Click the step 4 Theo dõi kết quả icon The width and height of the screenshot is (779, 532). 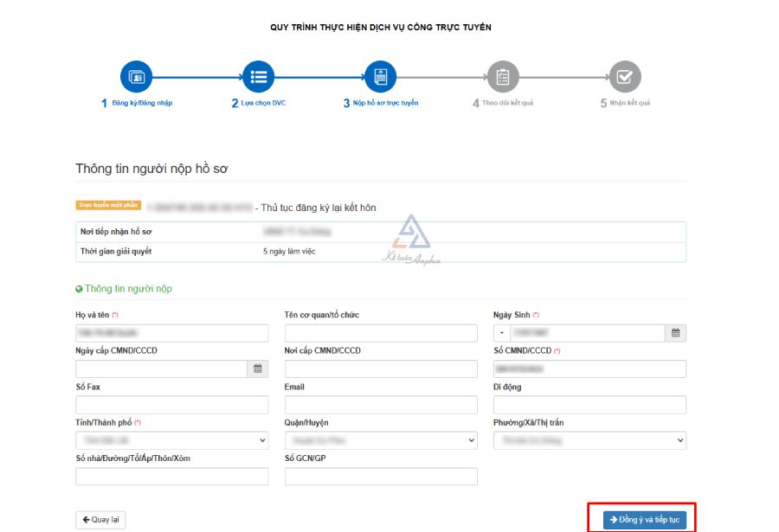coord(502,77)
